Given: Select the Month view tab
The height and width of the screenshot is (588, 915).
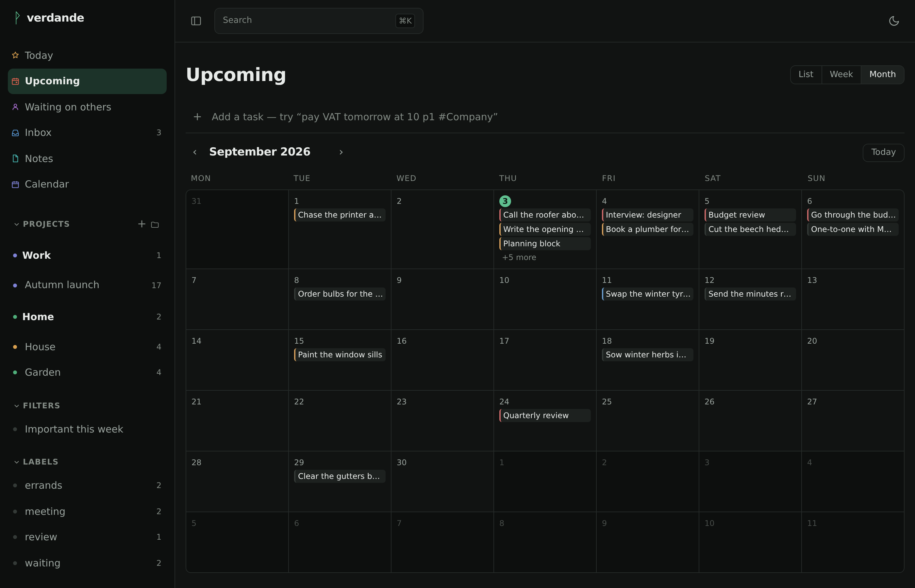Looking at the screenshot, I should point(882,74).
